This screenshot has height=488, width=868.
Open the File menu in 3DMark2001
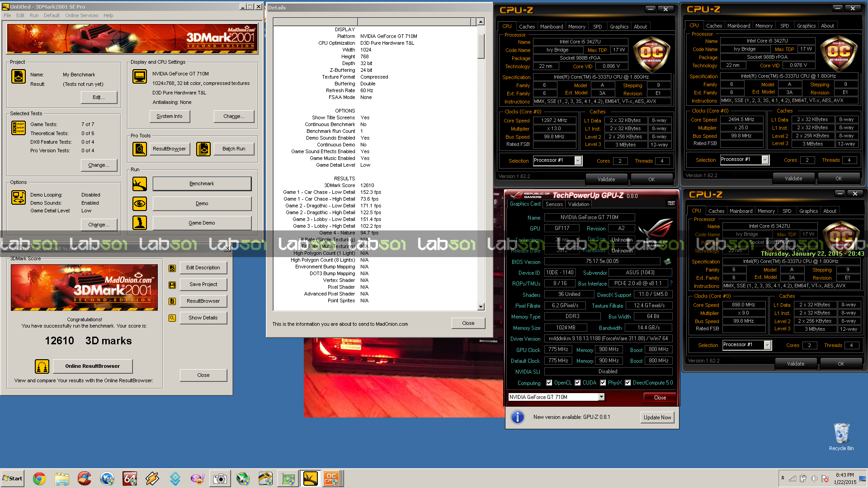(x=7, y=15)
